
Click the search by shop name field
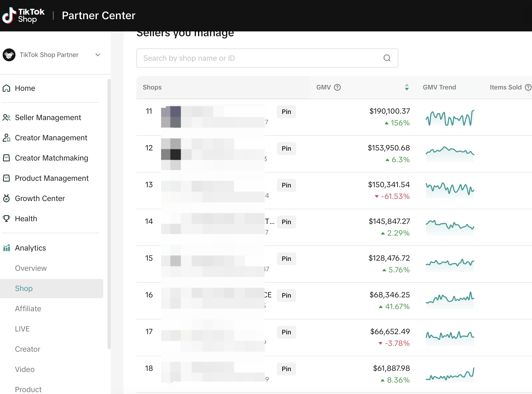click(267, 58)
